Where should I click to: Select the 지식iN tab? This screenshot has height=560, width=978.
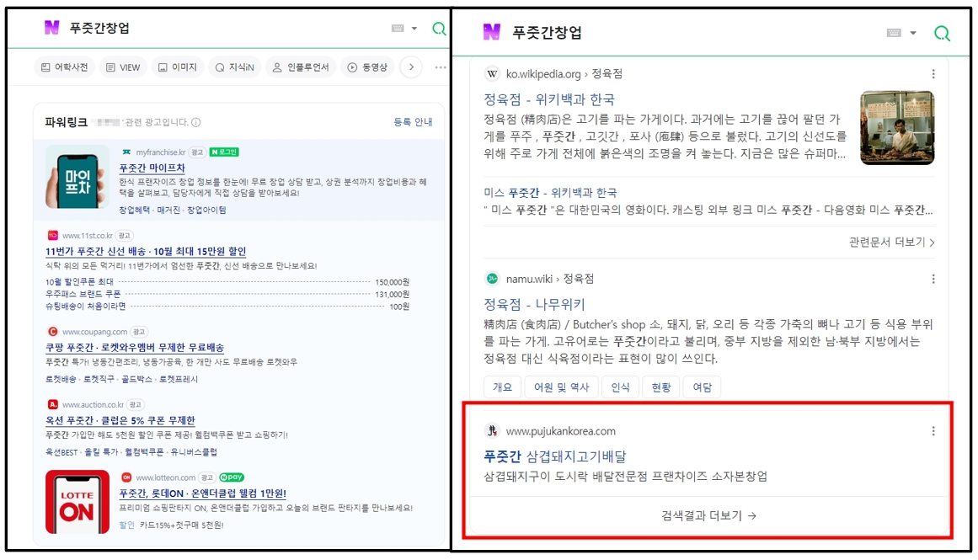tap(234, 67)
